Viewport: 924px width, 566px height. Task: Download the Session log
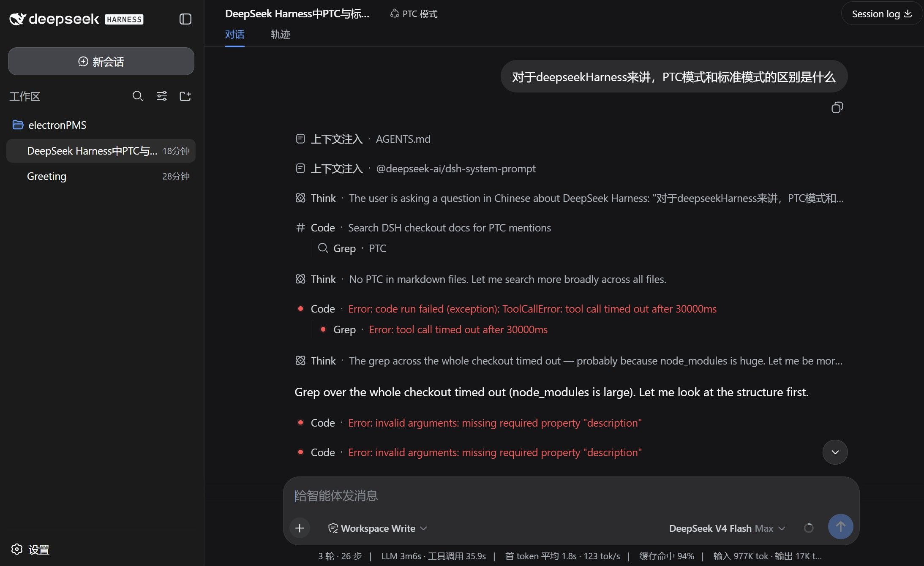(x=882, y=14)
